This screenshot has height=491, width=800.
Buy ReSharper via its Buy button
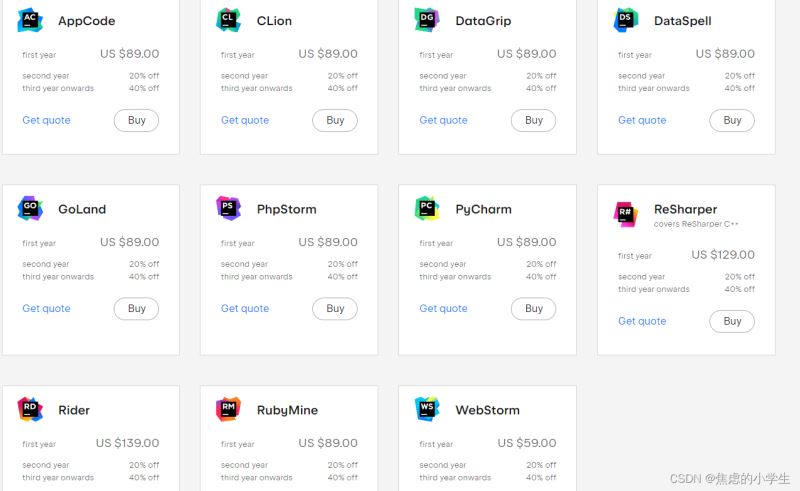[x=732, y=321]
